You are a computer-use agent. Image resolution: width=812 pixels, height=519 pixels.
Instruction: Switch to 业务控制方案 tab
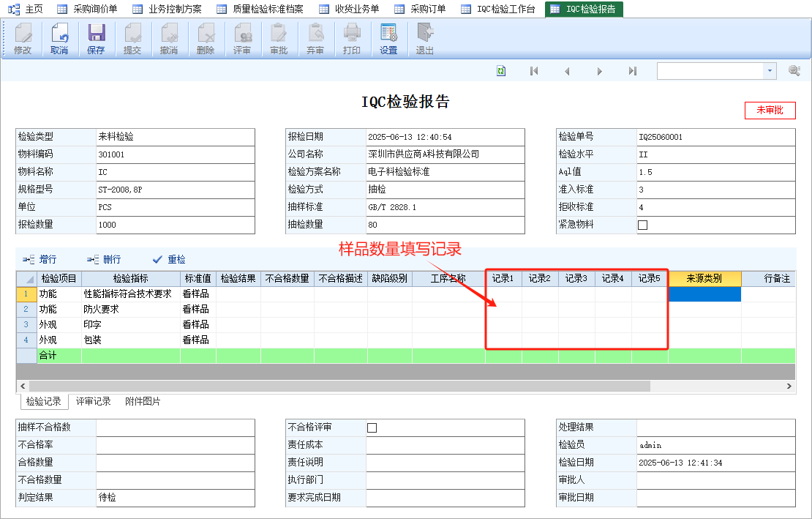(167, 9)
